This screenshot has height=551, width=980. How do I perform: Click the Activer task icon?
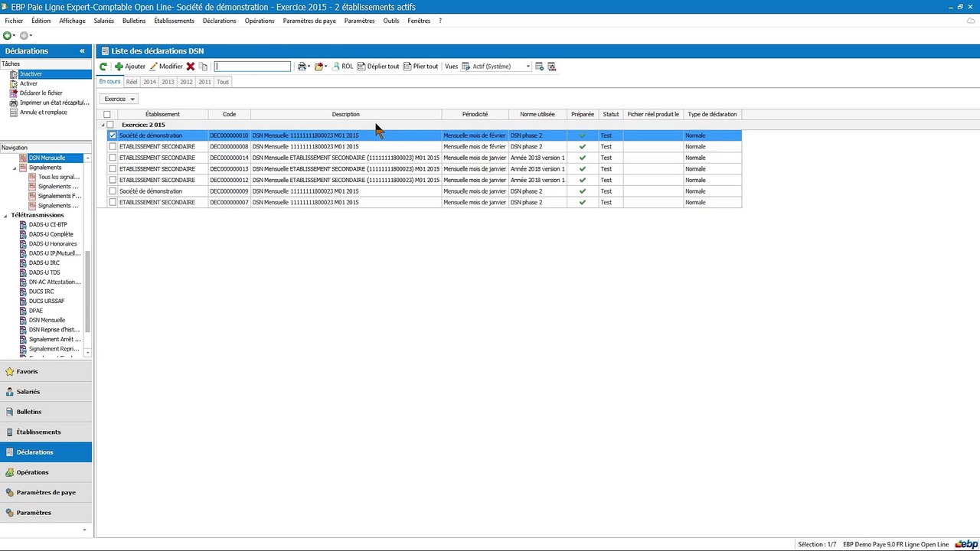(x=14, y=83)
